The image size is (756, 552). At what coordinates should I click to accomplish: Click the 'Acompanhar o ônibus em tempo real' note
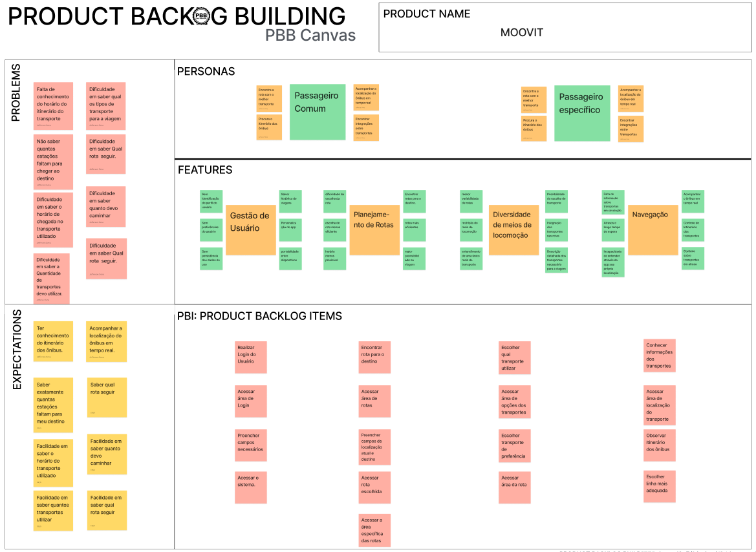(x=693, y=202)
